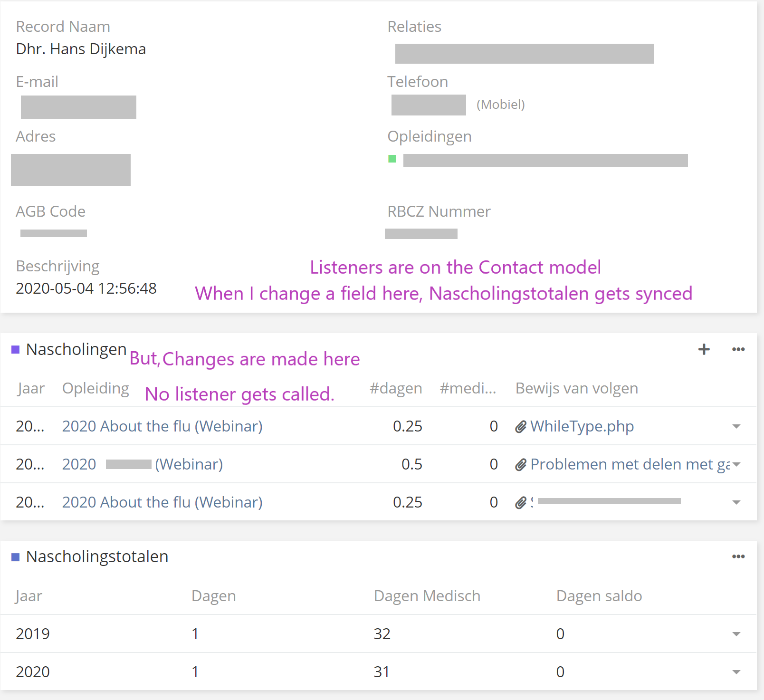Click the paperclip icon on the third Nascholingen row

[521, 502]
